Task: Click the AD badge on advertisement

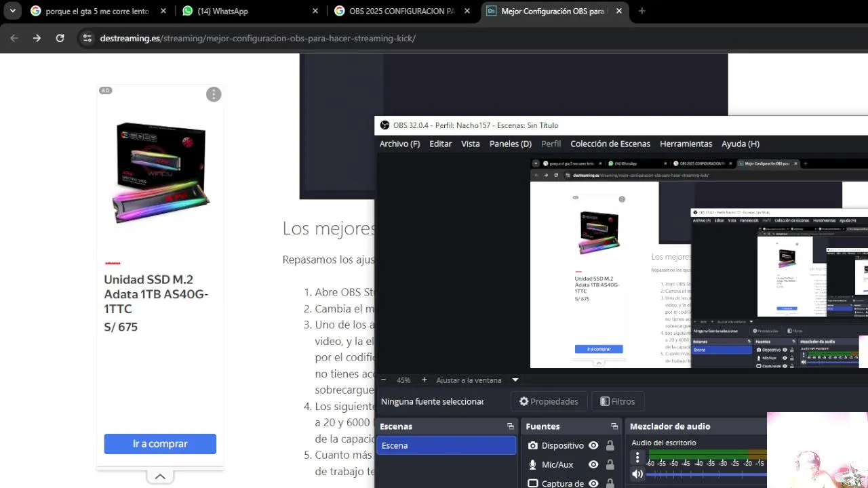Action: click(105, 91)
